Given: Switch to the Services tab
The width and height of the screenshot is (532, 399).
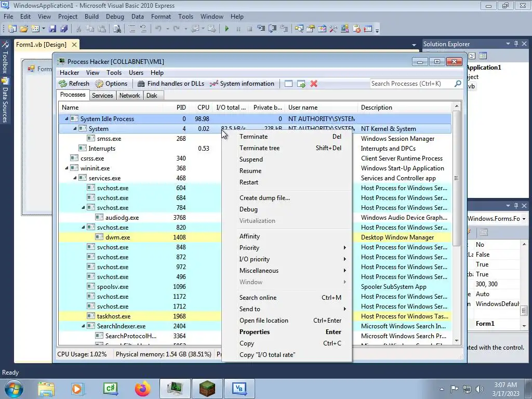Looking at the screenshot, I should pyautogui.click(x=102, y=96).
